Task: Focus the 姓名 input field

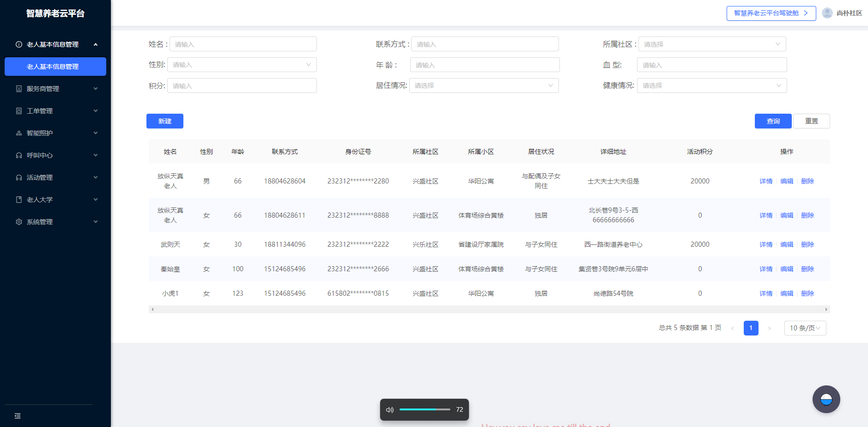Action: 243,44
